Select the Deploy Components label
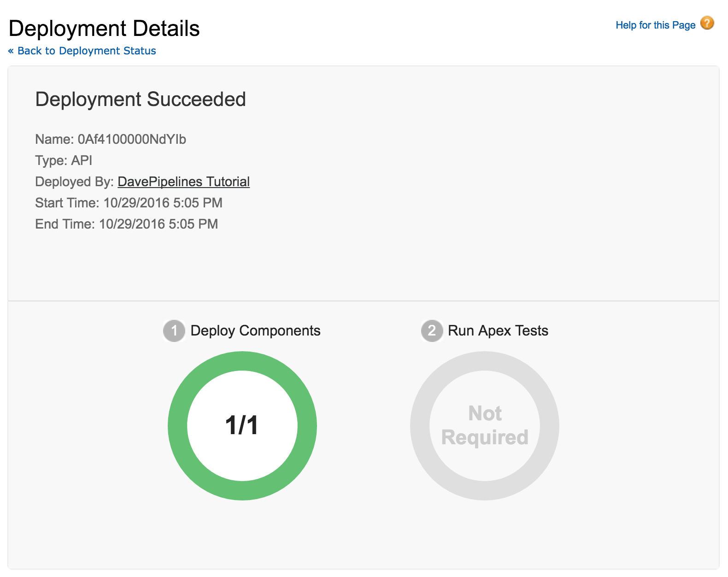 pyautogui.click(x=255, y=331)
